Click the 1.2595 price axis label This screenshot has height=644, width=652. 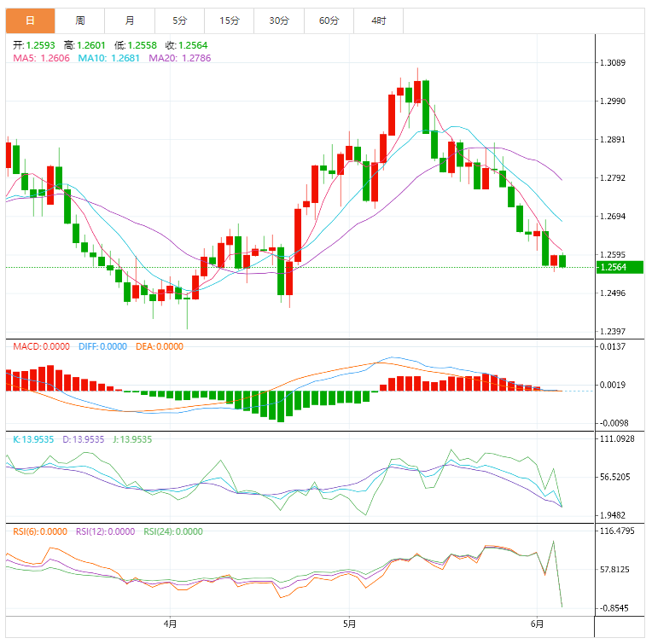(613, 255)
